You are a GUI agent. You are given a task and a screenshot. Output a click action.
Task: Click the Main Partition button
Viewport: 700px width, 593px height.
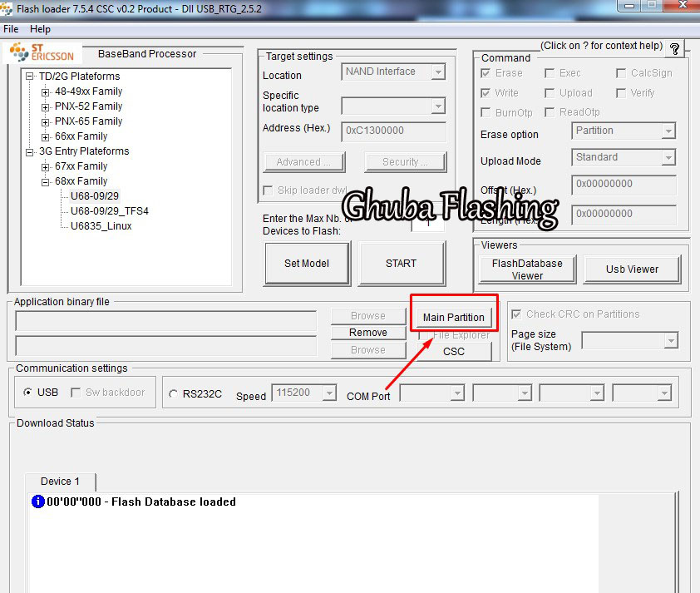tap(454, 317)
